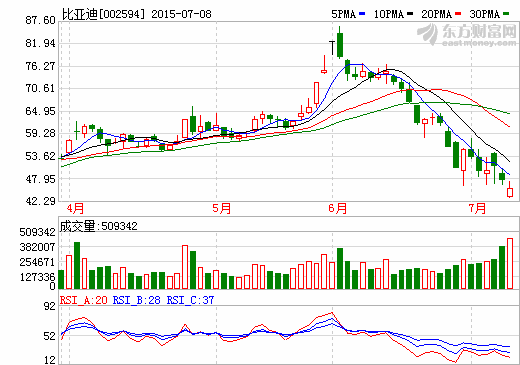
Task: Click the price axis label 87.60
Action: click(40, 20)
